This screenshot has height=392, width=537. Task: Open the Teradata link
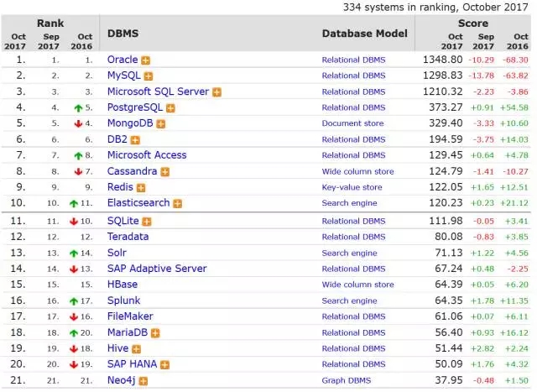point(128,237)
